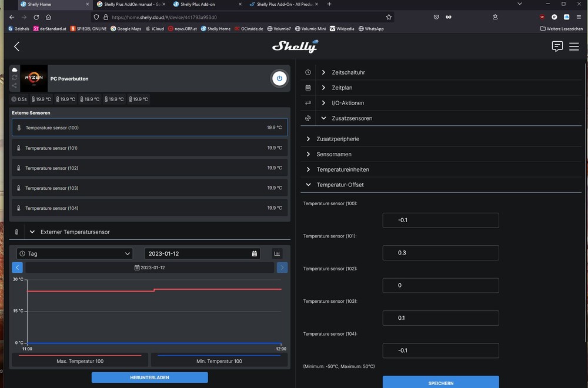Click the Speichern button

[x=440, y=383]
